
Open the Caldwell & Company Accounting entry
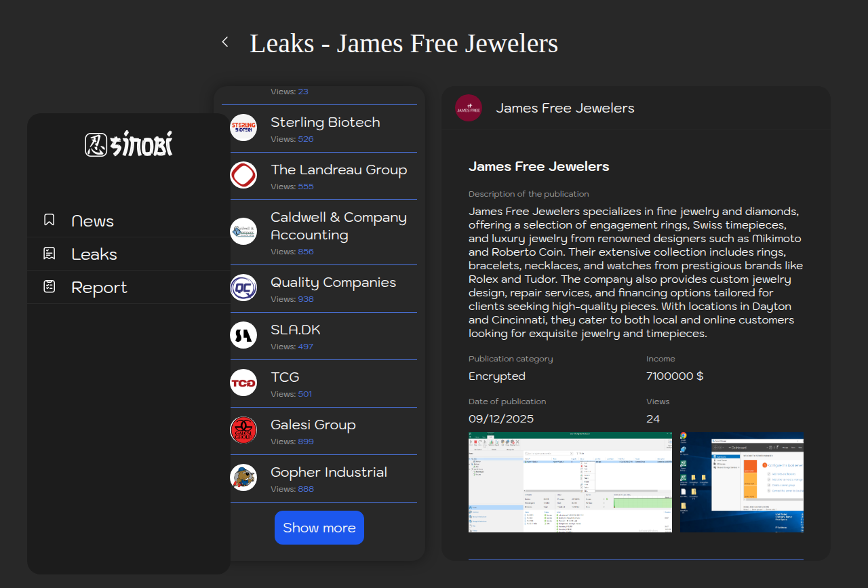click(x=338, y=227)
